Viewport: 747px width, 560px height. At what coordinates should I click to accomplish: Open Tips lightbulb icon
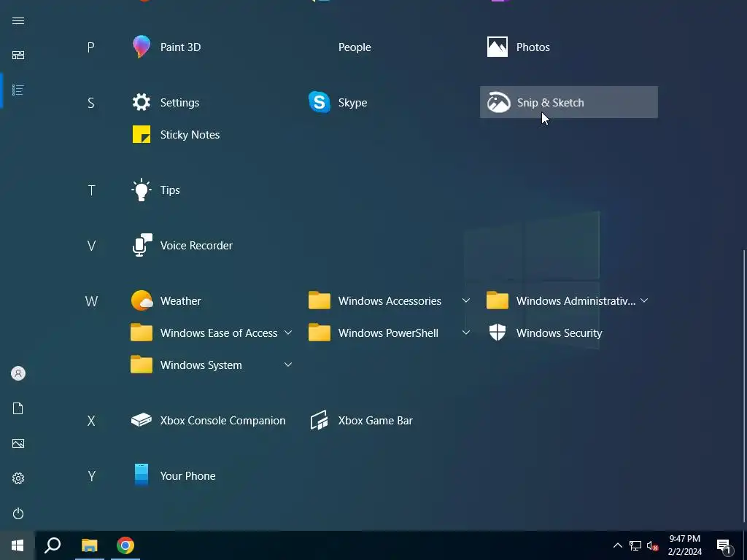tap(142, 190)
